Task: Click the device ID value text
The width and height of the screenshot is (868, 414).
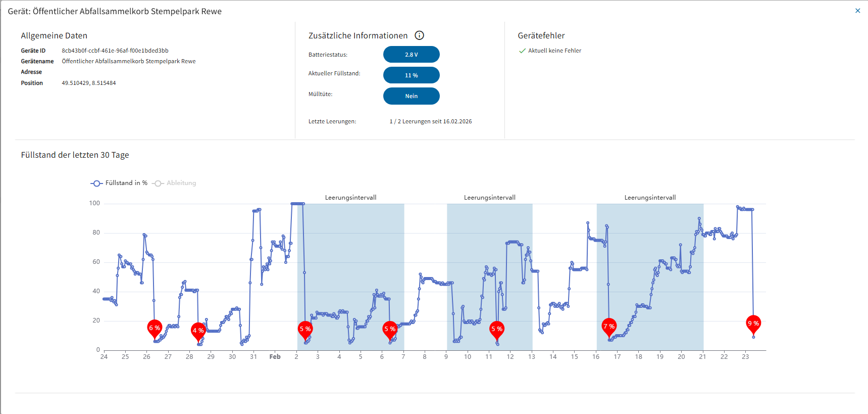Action: [x=115, y=51]
